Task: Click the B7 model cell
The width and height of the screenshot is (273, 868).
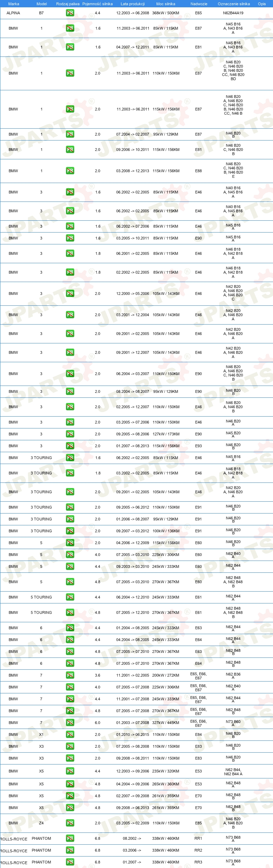Action: [41, 13]
